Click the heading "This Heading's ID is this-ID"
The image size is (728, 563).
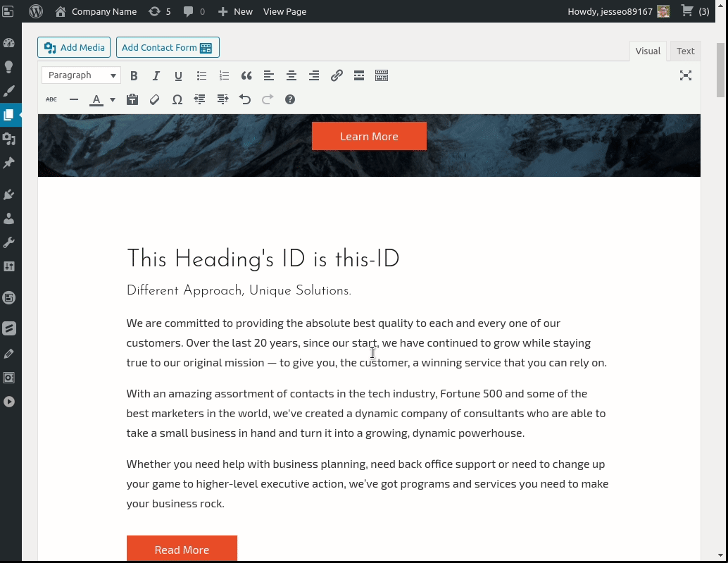point(263,259)
